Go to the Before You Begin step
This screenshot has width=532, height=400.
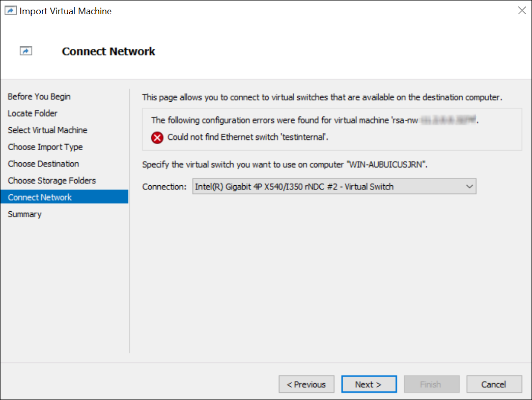tap(39, 97)
